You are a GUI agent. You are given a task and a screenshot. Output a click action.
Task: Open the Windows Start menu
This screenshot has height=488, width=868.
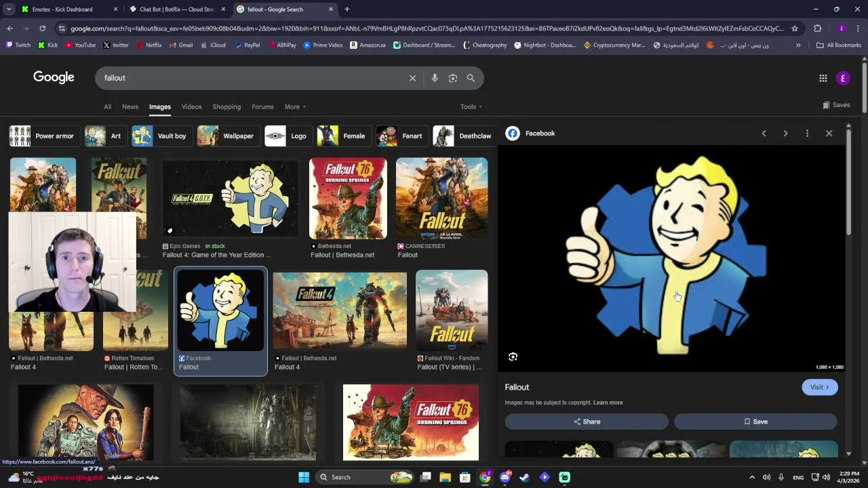click(x=304, y=477)
